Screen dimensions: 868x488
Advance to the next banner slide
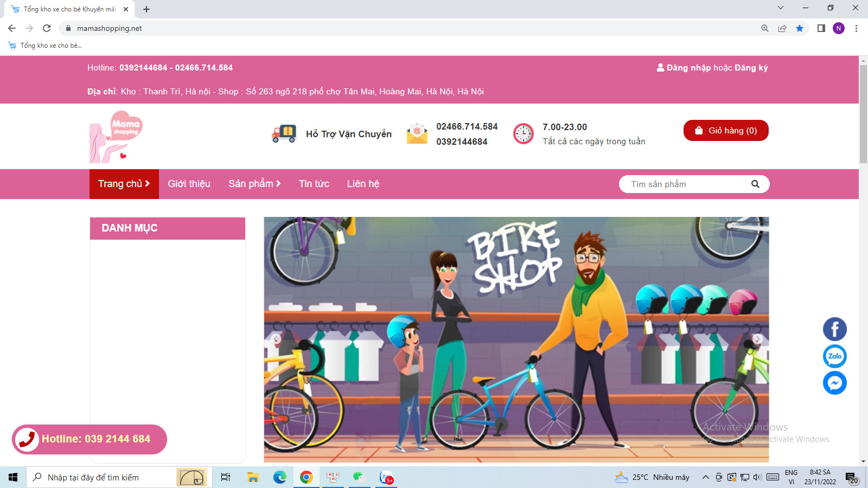[758, 339]
